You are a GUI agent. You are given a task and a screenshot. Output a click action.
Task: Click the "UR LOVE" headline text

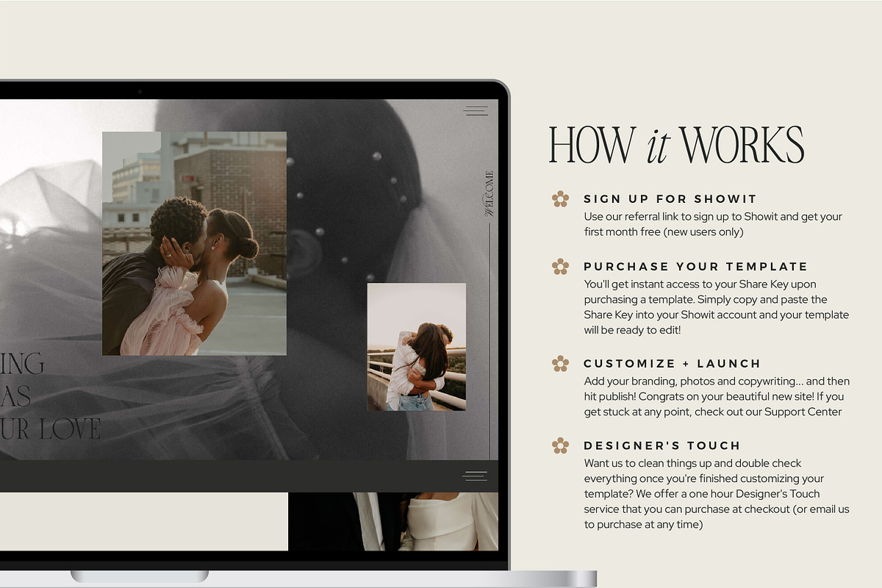pyautogui.click(x=50, y=429)
